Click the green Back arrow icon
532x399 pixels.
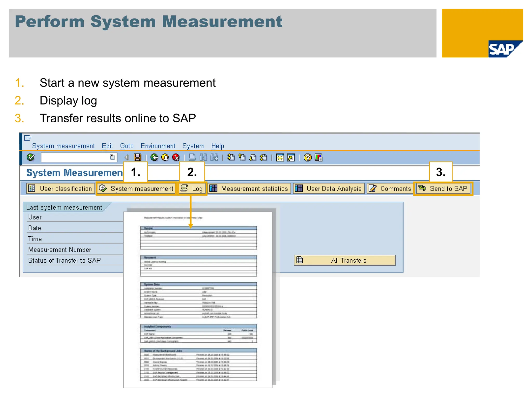click(x=155, y=157)
